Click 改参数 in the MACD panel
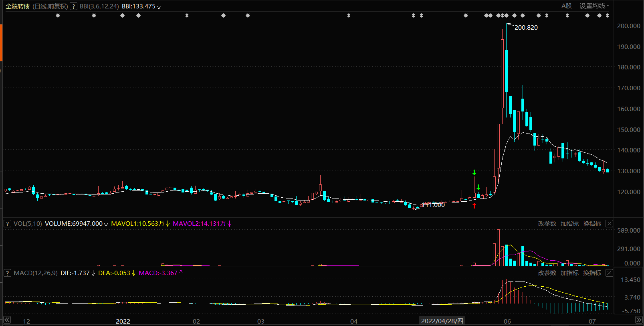 point(547,273)
